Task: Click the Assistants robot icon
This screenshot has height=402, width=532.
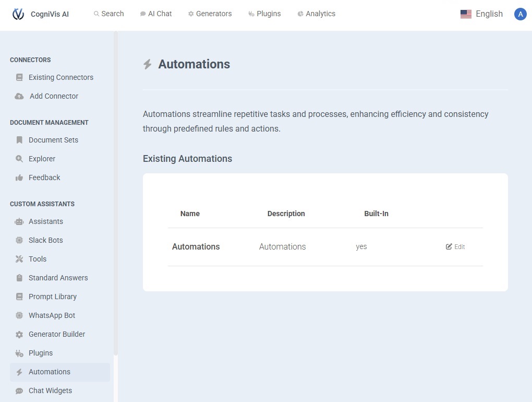Action: coord(19,221)
